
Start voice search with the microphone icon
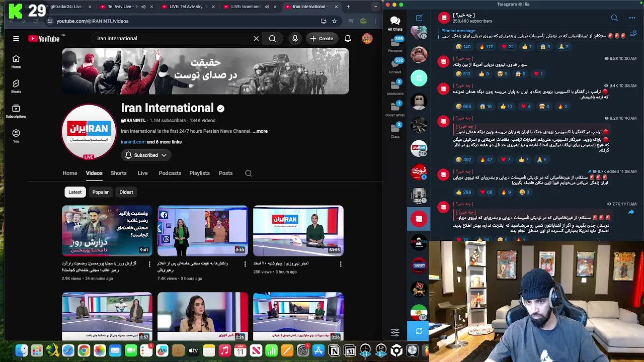[x=295, y=38]
